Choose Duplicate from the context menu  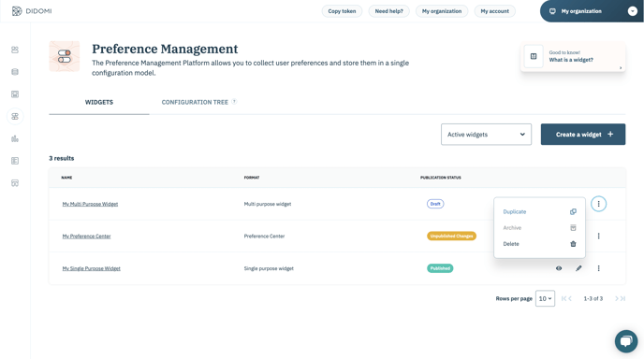click(539, 211)
